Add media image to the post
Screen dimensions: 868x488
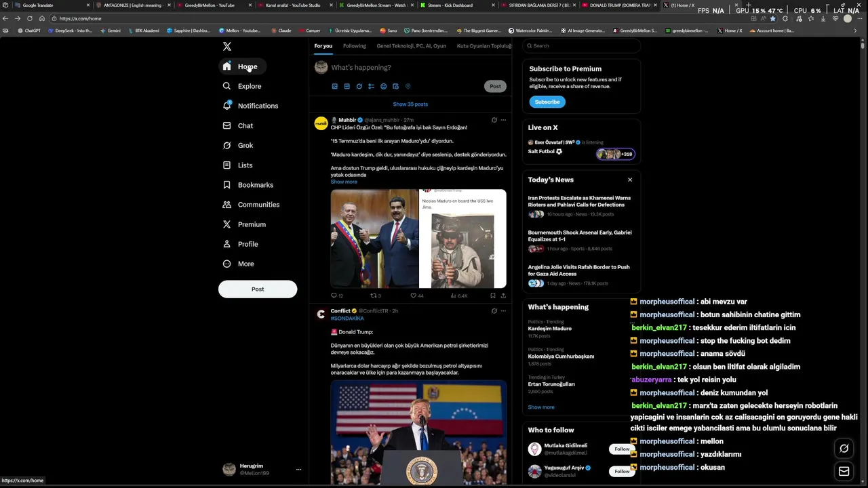334,86
